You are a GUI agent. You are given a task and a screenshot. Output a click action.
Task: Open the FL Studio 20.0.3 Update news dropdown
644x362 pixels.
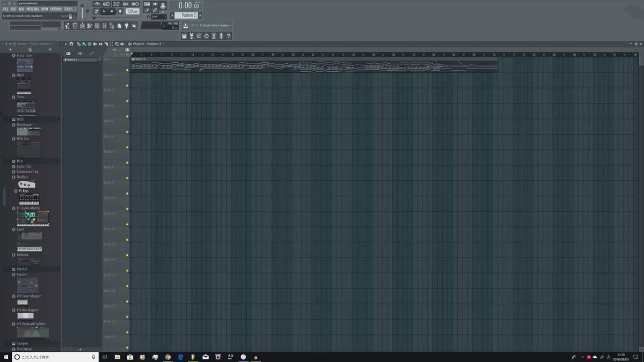click(211, 25)
